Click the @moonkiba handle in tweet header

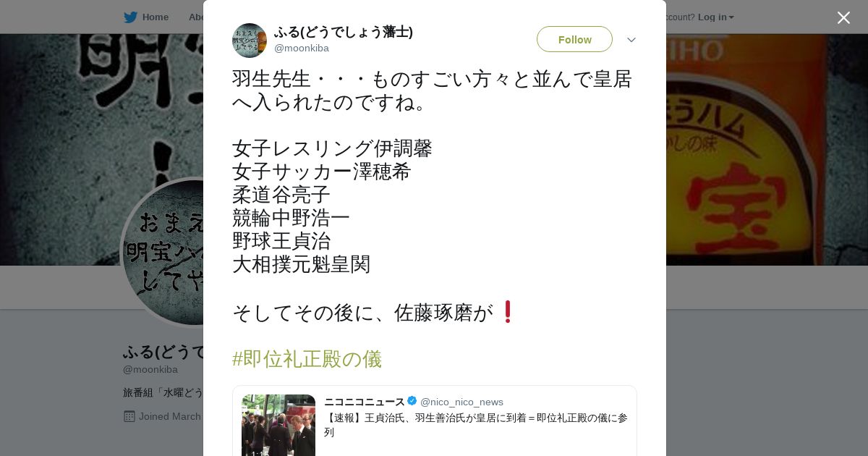302,48
